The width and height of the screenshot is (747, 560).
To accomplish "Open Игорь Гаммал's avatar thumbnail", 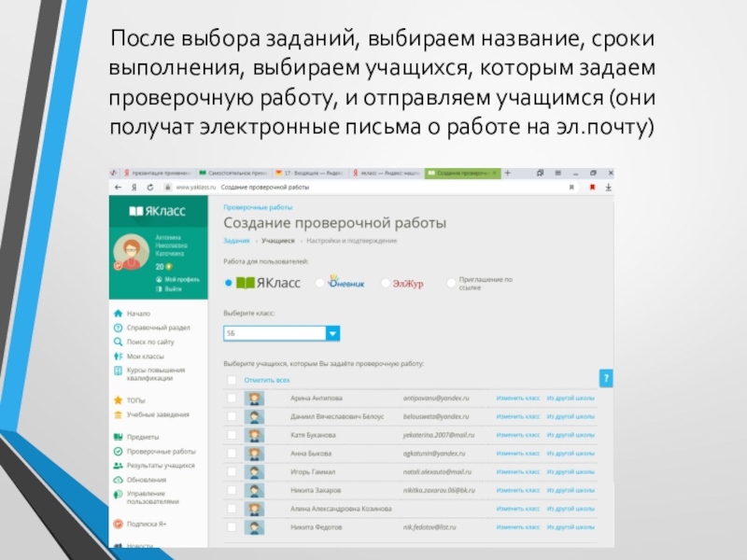I will click(254, 471).
